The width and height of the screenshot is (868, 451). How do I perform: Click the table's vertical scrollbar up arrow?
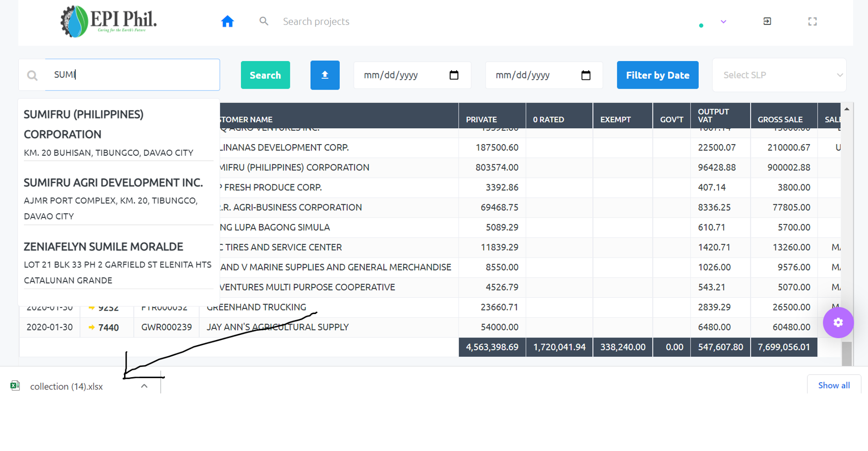[847, 109]
